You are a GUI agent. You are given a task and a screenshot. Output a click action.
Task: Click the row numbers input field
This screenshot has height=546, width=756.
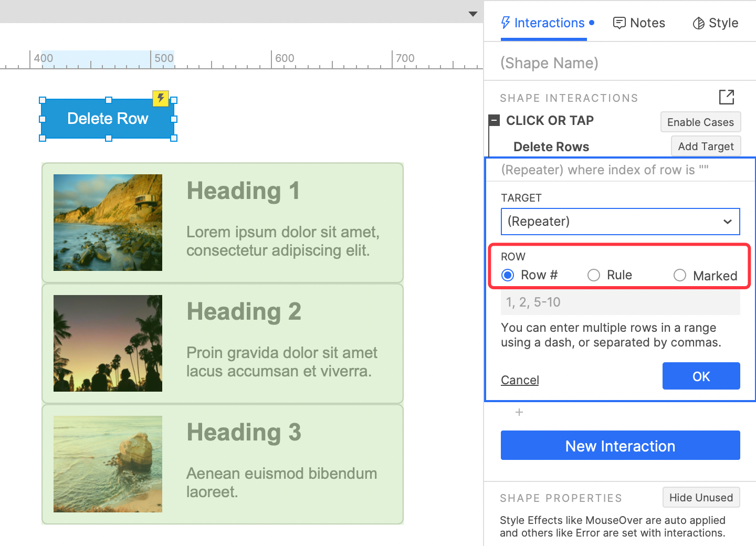pos(621,302)
